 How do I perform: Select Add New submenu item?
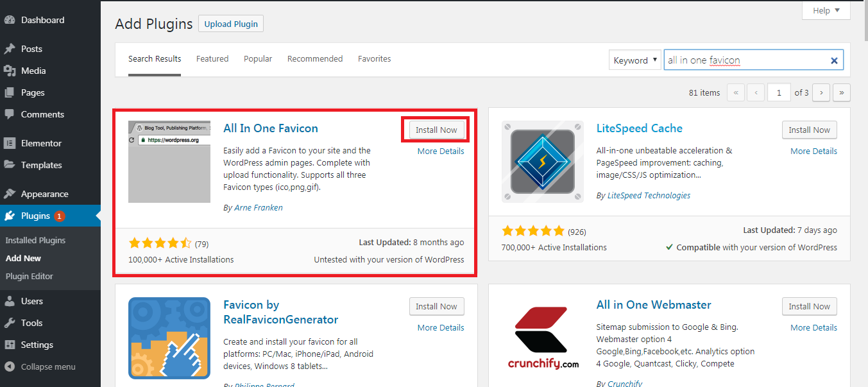23,258
